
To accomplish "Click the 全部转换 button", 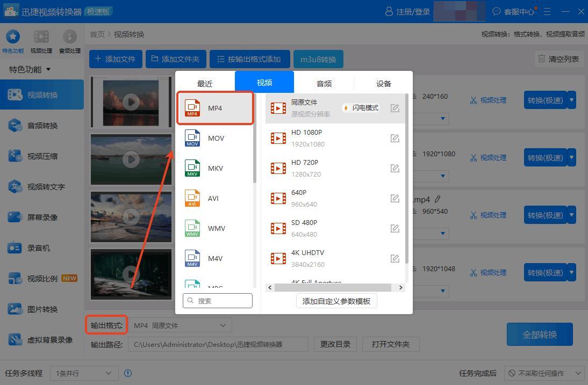I will coord(540,335).
